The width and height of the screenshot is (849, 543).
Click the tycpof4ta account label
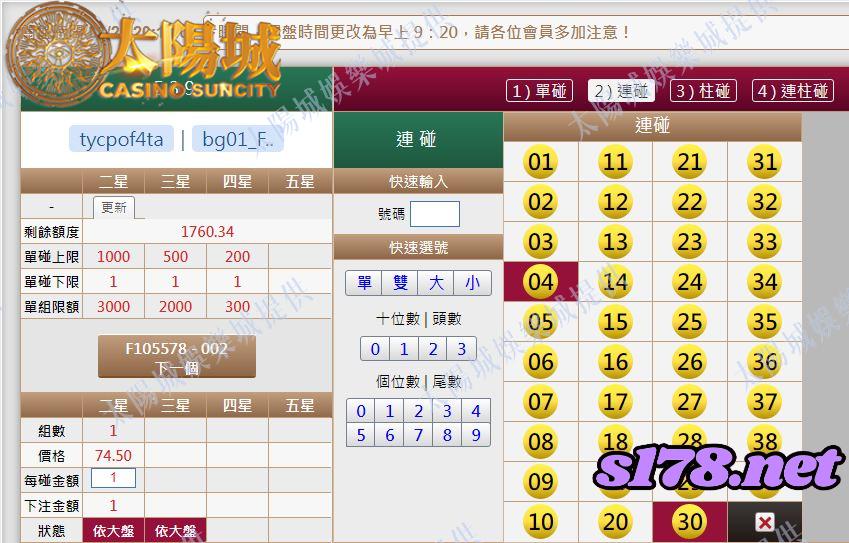point(121,139)
